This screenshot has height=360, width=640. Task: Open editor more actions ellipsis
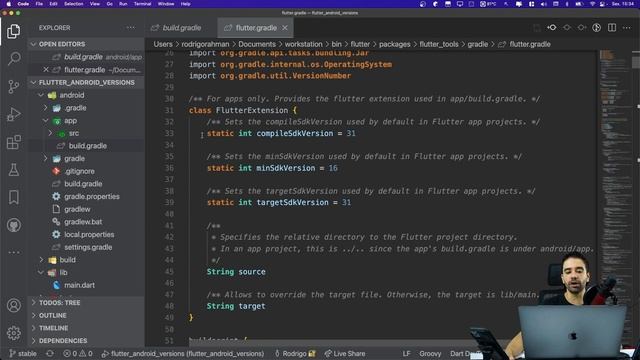pos(627,28)
